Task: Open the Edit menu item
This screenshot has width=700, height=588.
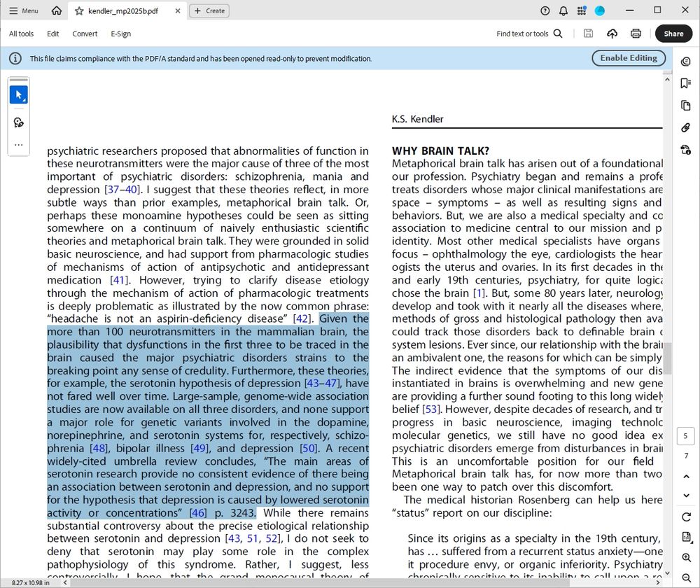Action: [x=52, y=34]
